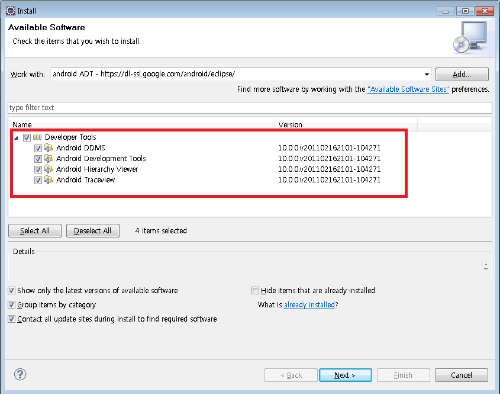This screenshot has width=500, height=394.
Task: Uncheck the Android Traceview checkbox
Action: click(38, 180)
